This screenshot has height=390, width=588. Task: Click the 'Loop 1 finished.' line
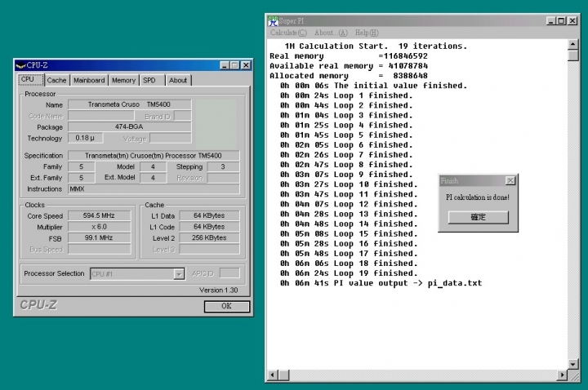click(x=346, y=95)
